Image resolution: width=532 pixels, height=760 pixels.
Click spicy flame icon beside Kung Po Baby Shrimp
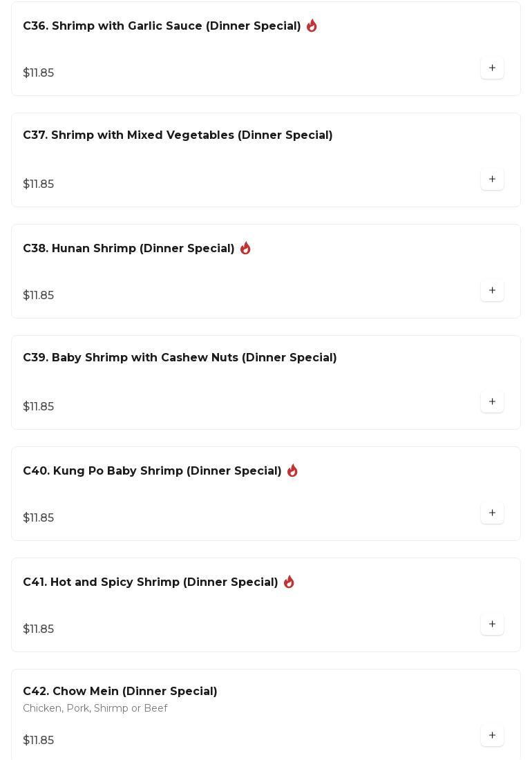click(292, 471)
